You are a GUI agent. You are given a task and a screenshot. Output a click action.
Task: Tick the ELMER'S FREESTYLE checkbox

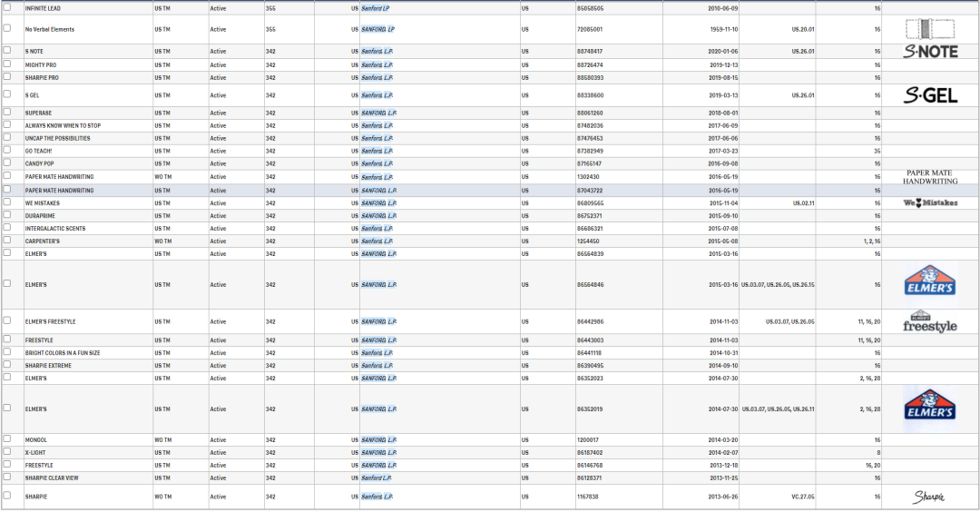click(7, 320)
